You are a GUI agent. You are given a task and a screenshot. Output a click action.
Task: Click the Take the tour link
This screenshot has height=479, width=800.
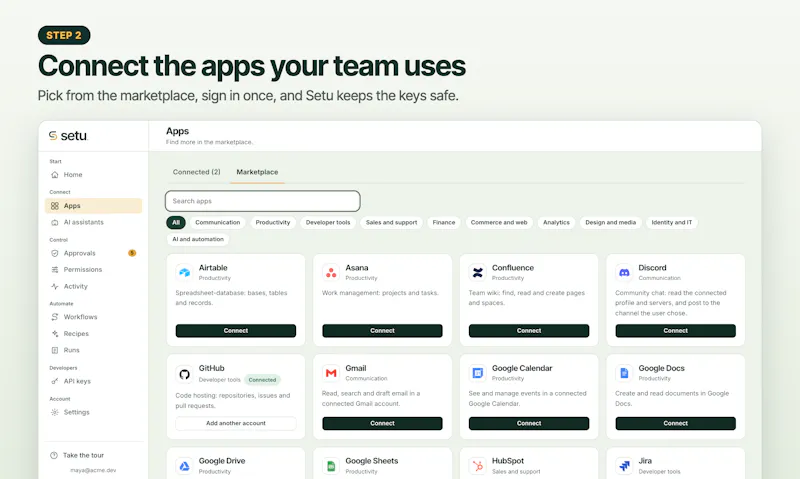point(83,455)
